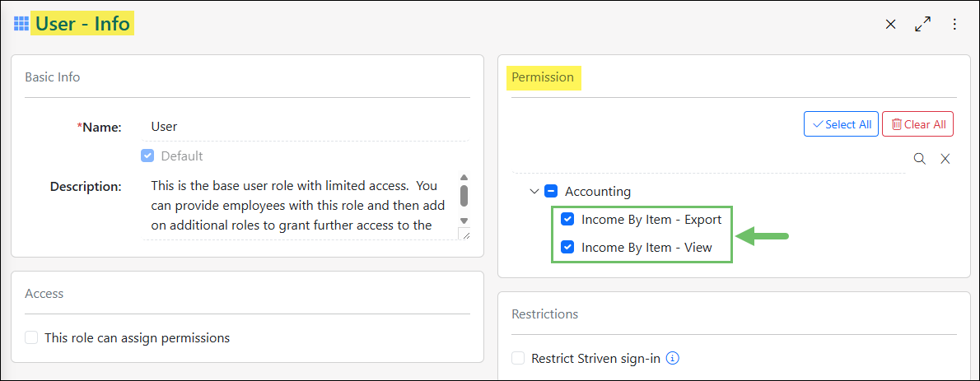Check the Restrict Striven sign-in box
Image resolution: width=980 pixels, height=381 pixels.
tap(518, 359)
